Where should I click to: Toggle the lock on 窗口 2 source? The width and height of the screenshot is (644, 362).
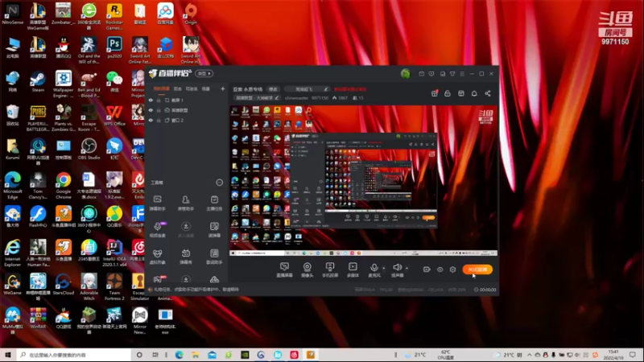159,120
